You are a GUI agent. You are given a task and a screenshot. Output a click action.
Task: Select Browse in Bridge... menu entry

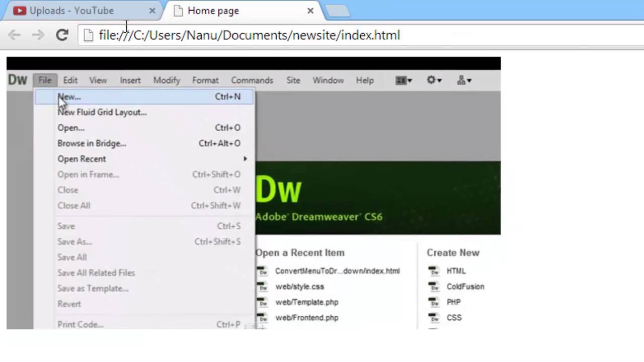pyautogui.click(x=92, y=143)
